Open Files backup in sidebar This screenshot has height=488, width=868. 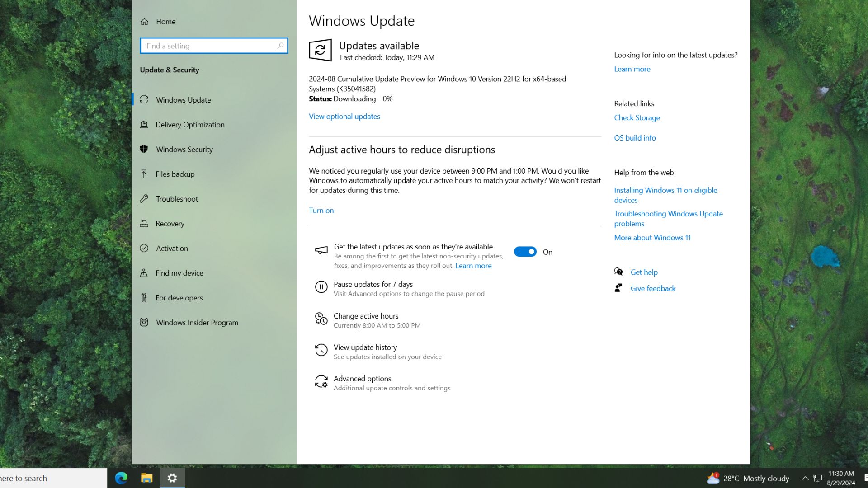(x=214, y=174)
